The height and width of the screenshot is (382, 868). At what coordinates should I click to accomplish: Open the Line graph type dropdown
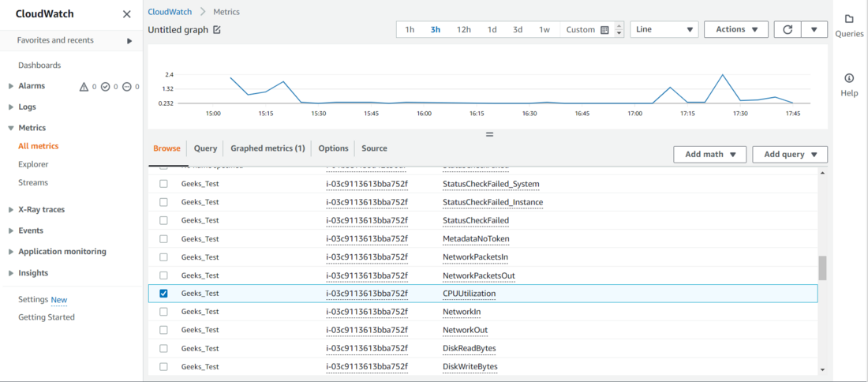(x=664, y=29)
